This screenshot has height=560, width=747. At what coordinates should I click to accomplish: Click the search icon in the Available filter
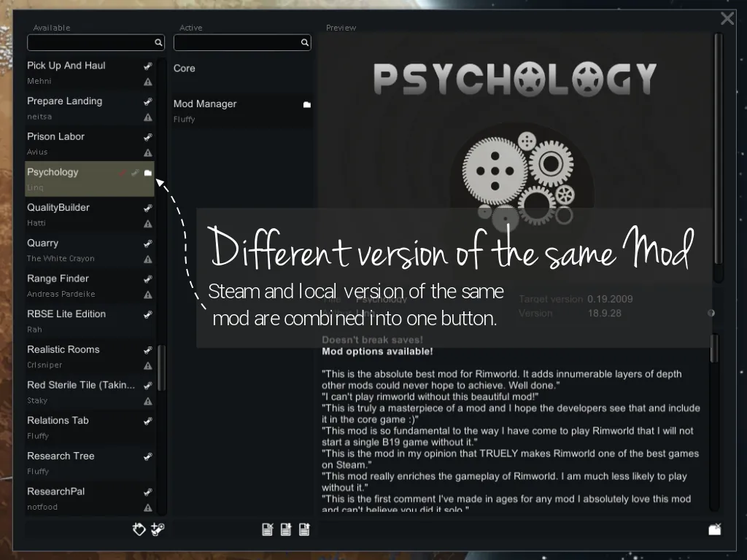pyautogui.click(x=158, y=43)
